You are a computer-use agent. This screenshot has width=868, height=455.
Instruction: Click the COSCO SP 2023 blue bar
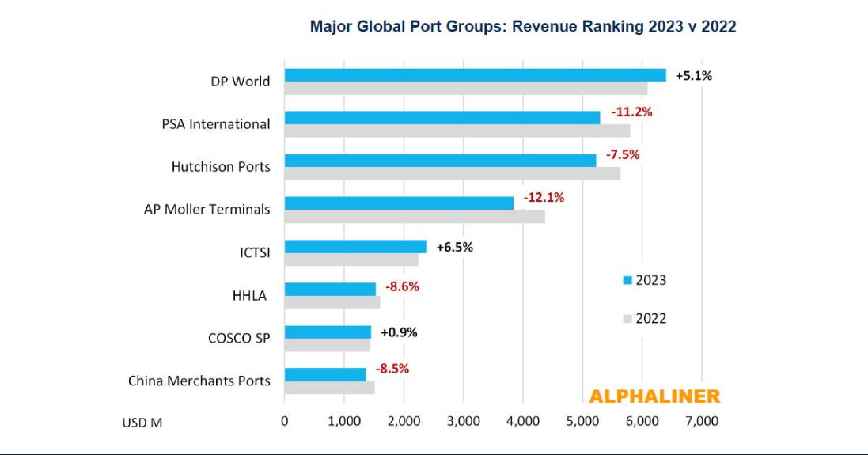coord(328,332)
